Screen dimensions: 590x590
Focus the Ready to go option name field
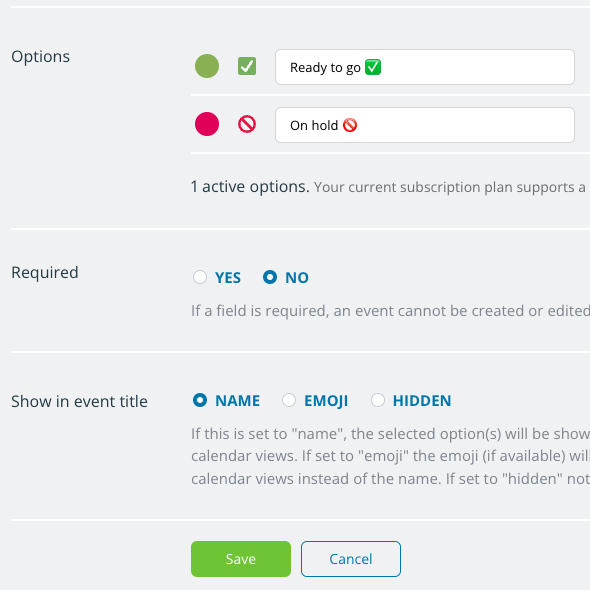[425, 67]
